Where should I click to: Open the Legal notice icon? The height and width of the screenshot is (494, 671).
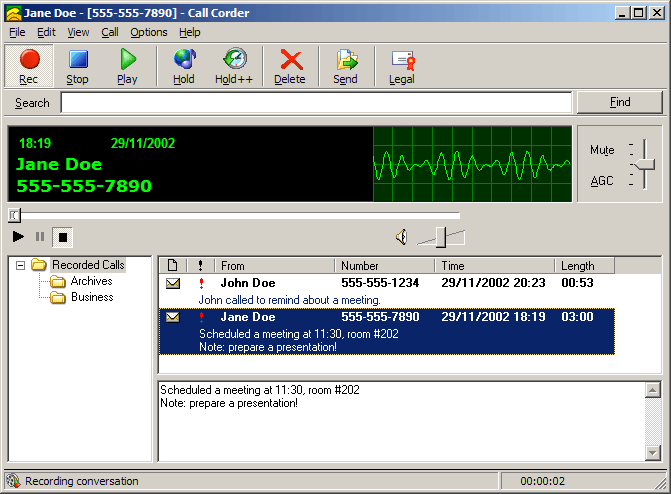coord(402,66)
